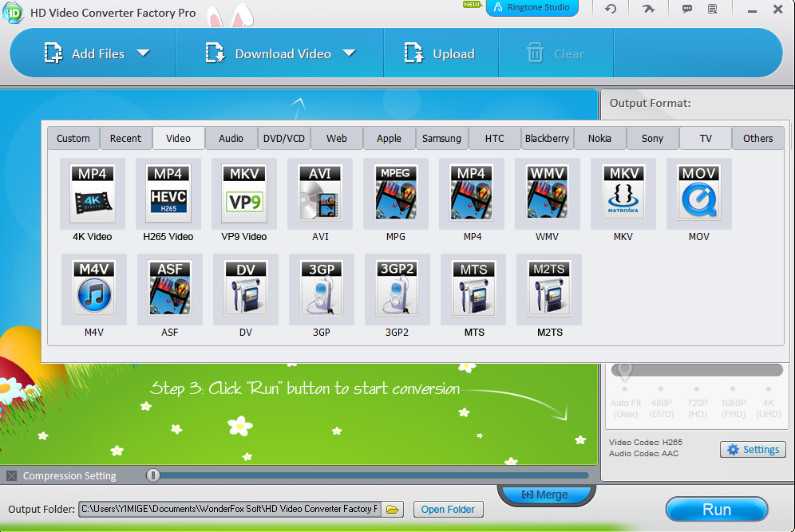Select the MKV Matroska format icon
The height and width of the screenshot is (532, 795).
pyautogui.click(x=623, y=194)
